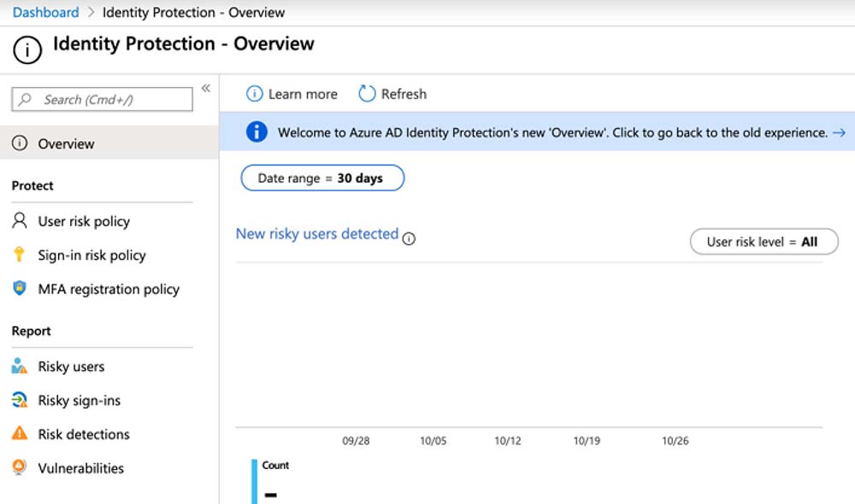Viewport: 855px width, 504px height.
Task: Click the Refresh circular arrow icon
Action: coord(367,94)
